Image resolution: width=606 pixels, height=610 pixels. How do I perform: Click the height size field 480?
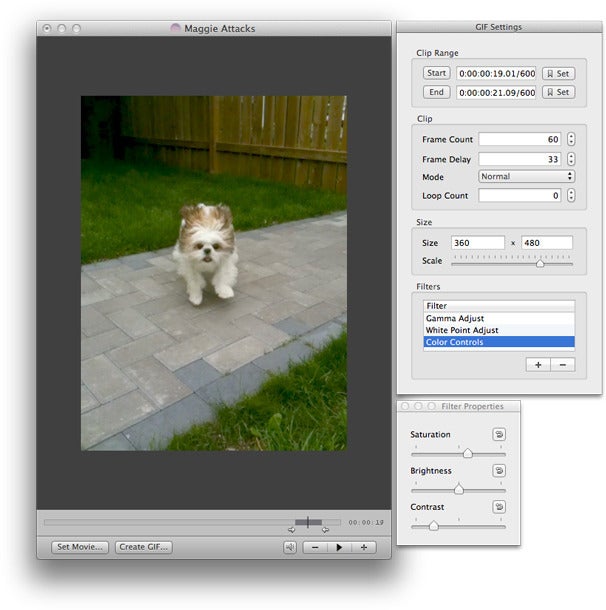click(x=546, y=243)
